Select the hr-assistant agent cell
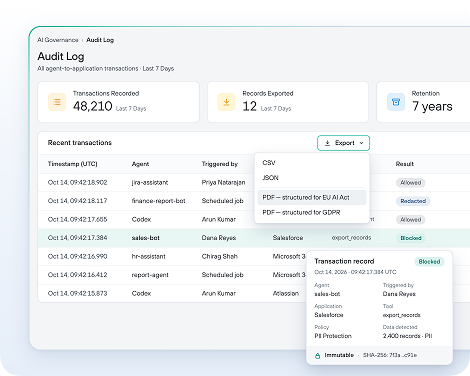470x376 pixels. click(149, 256)
